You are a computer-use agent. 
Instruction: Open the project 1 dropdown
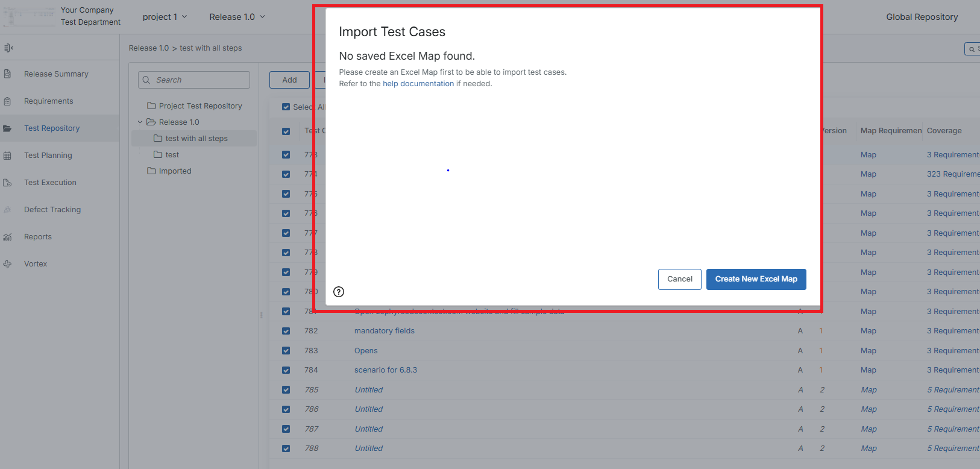(x=165, y=17)
